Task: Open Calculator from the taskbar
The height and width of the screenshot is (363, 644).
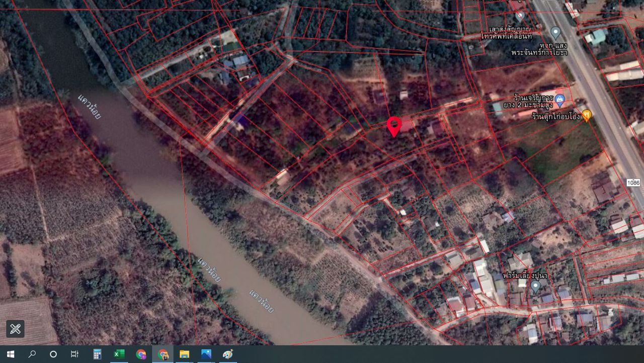Action: click(97, 354)
